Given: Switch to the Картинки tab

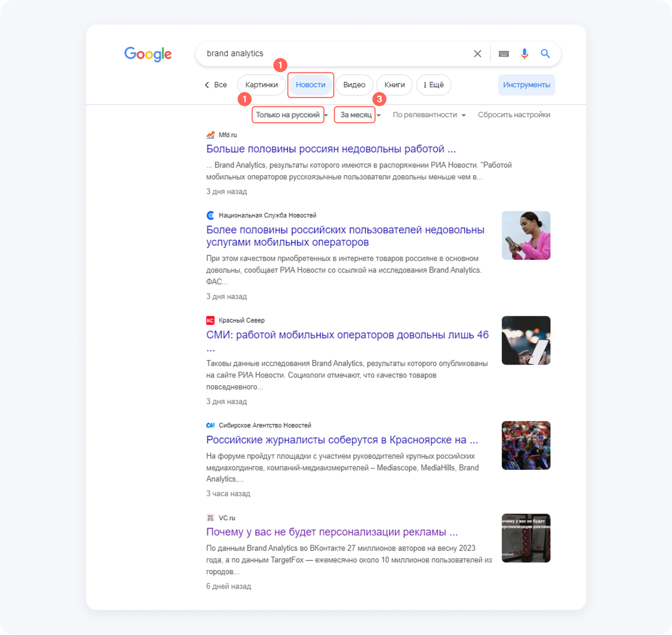Looking at the screenshot, I should (262, 85).
